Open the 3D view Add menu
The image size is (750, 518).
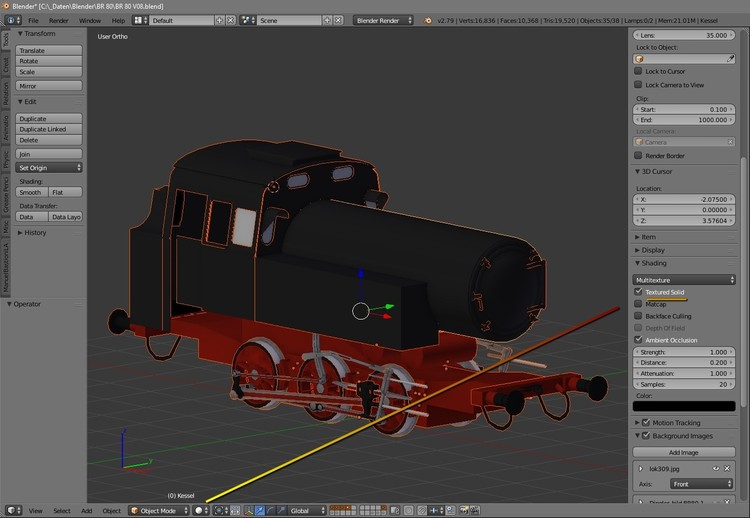coord(87,511)
